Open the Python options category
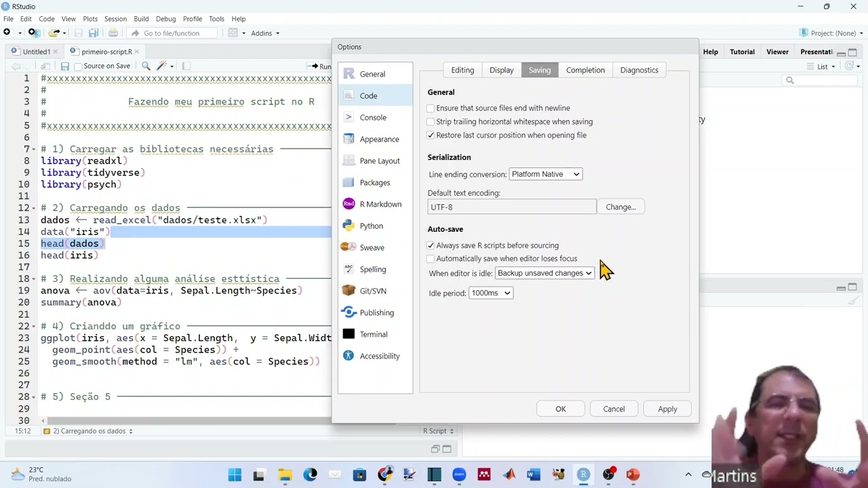 coord(375,226)
